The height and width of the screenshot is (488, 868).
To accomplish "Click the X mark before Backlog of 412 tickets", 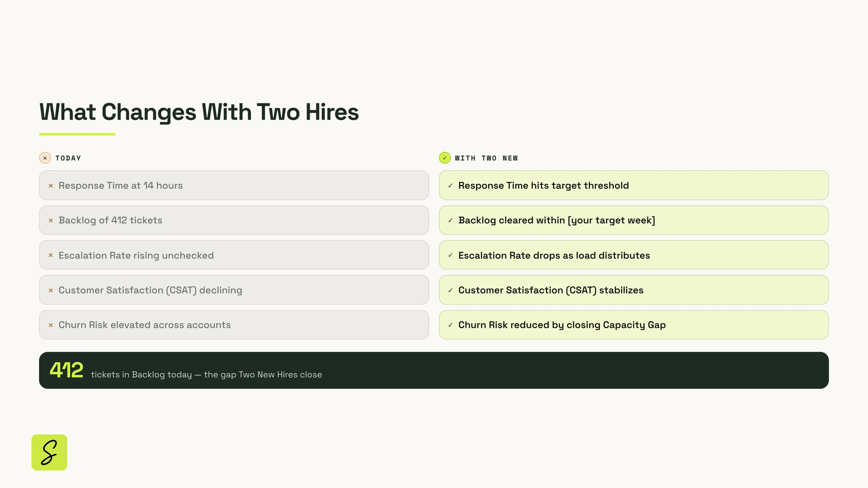I will (51, 221).
